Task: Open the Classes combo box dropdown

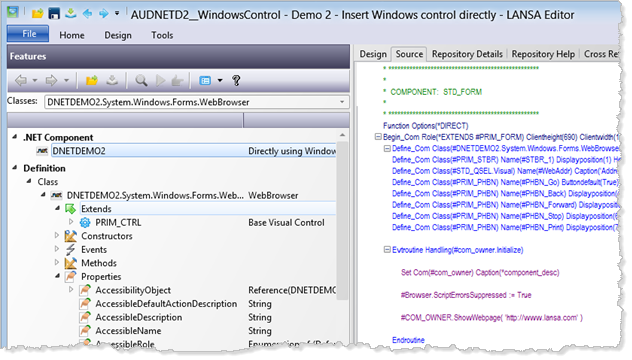Action: (x=342, y=102)
